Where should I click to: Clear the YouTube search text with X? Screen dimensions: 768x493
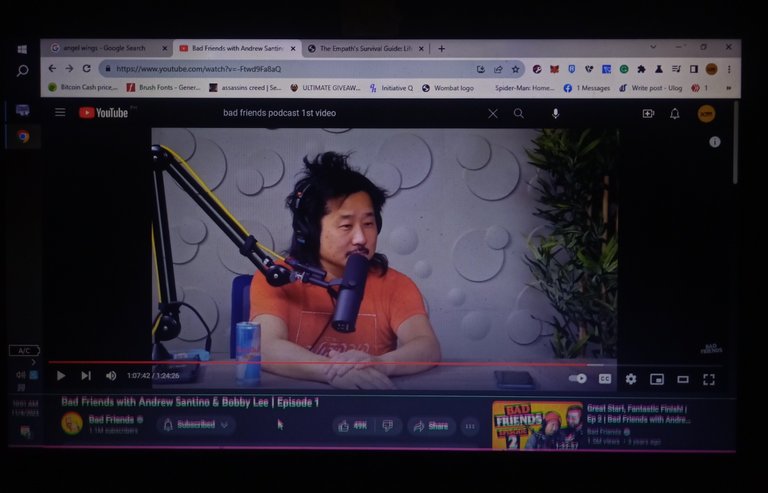(493, 114)
